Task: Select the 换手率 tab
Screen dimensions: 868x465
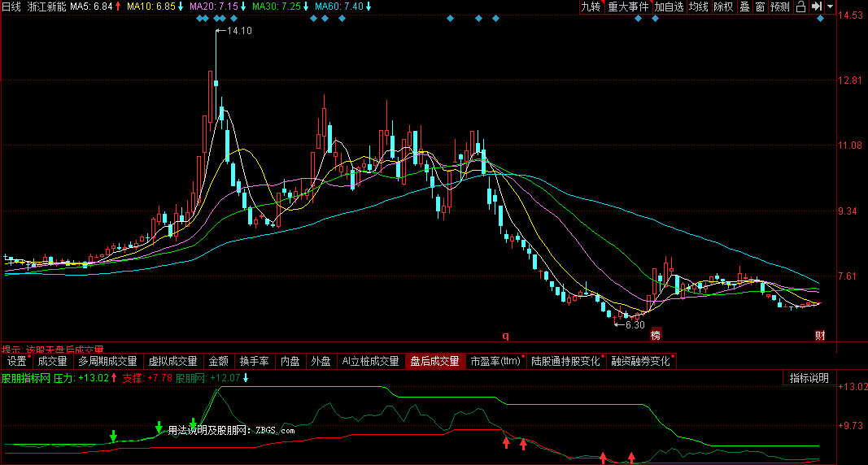Action: pyautogui.click(x=254, y=361)
